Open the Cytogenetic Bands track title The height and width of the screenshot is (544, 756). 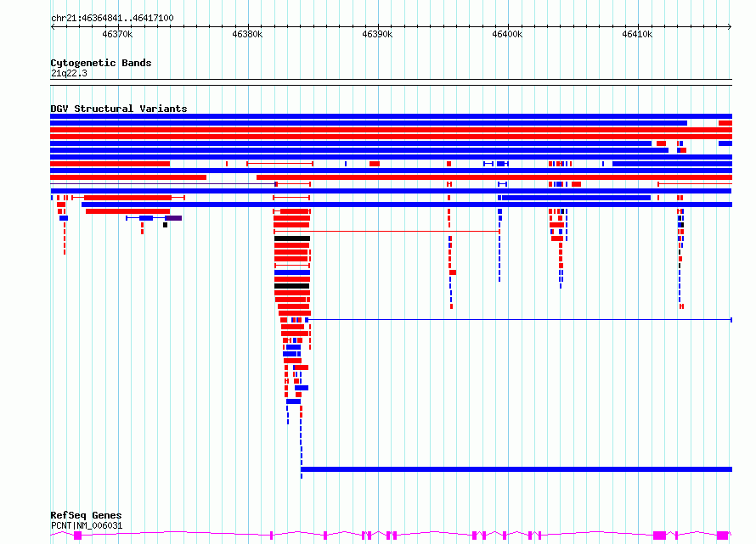101,63
